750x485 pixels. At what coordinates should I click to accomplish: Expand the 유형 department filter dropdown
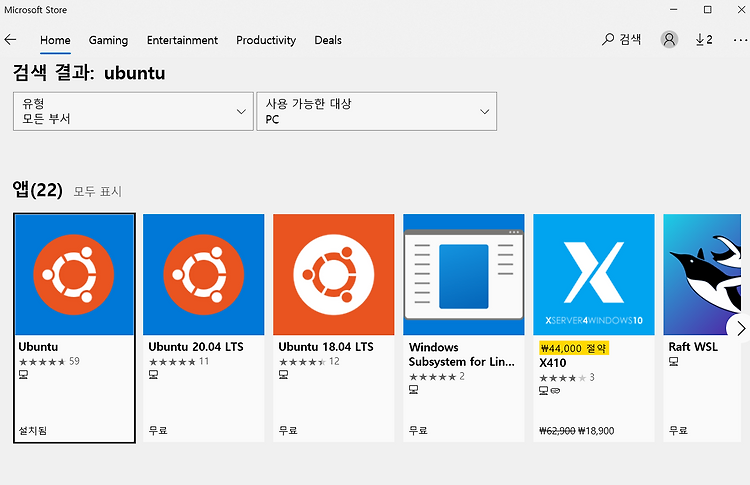coord(133,111)
